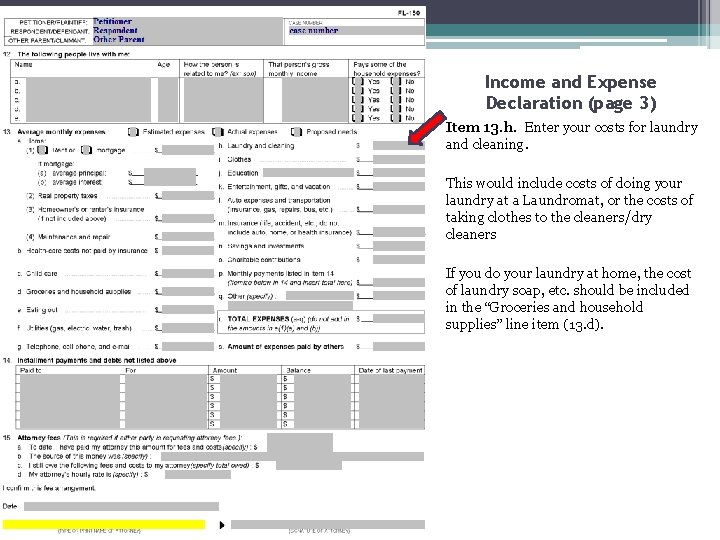Select Health-care costs not paid by insurance field
The width and height of the screenshot is (720, 540).
[x=188, y=250]
